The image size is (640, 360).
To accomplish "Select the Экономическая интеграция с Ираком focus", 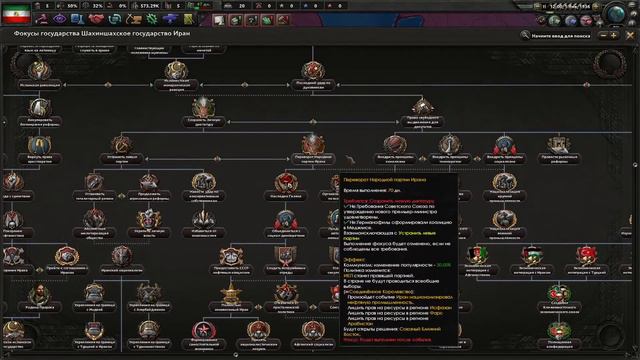I will tap(532, 260).
